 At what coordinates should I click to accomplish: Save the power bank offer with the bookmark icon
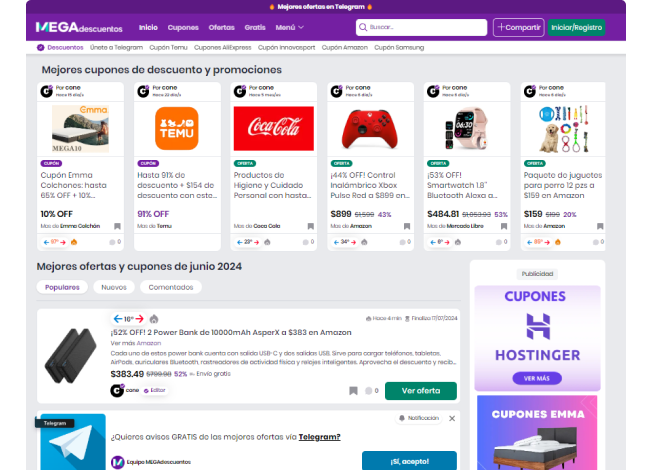pos(353,391)
